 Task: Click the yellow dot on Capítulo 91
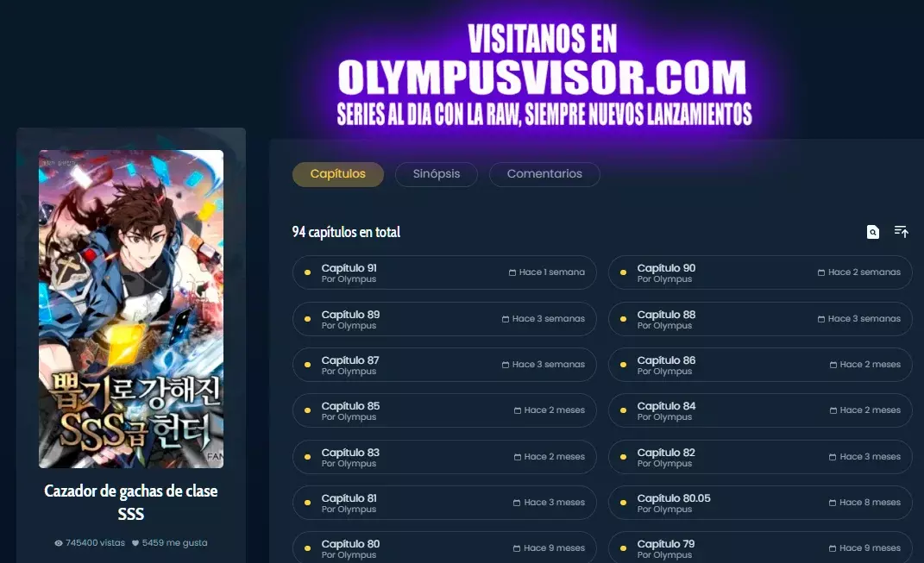click(307, 272)
